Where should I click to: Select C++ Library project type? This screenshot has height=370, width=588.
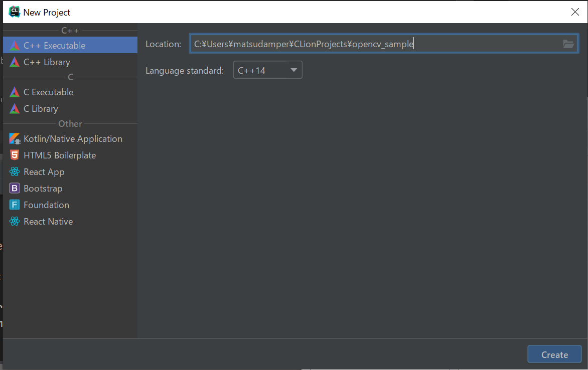click(70, 62)
